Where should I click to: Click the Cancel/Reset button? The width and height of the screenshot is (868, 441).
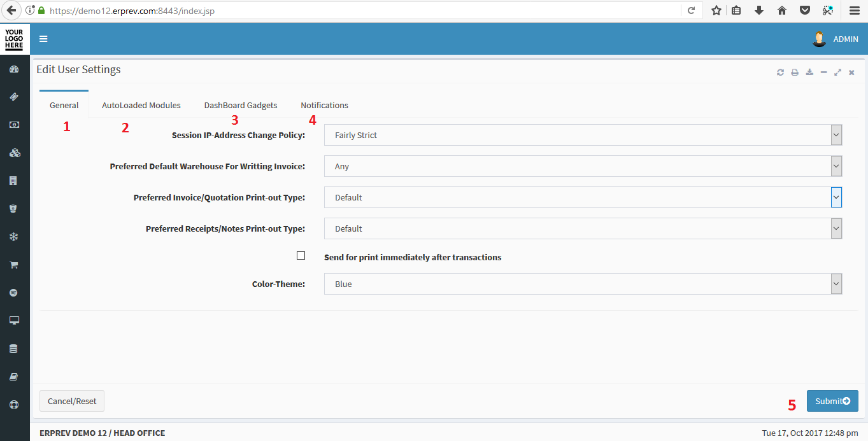(x=72, y=401)
